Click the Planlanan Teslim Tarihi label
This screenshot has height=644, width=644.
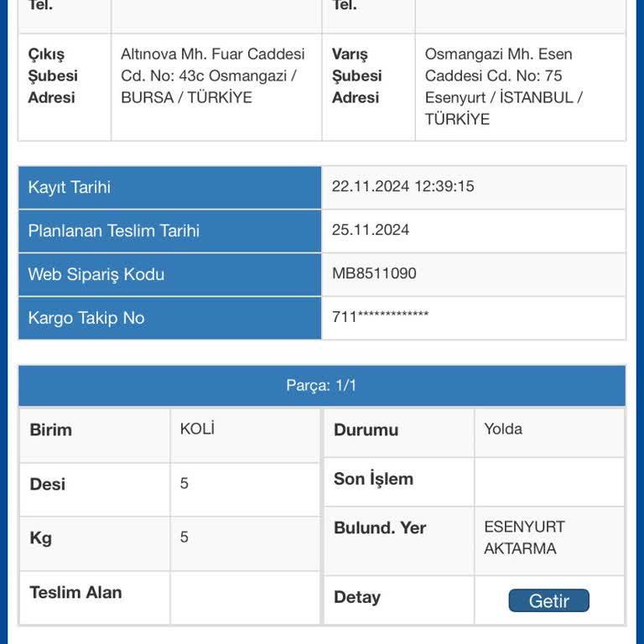click(x=114, y=231)
